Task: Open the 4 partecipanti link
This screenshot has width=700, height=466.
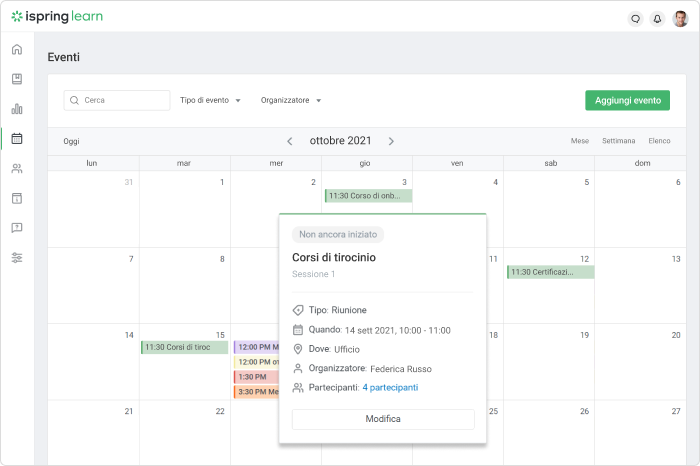Action: (x=390, y=387)
